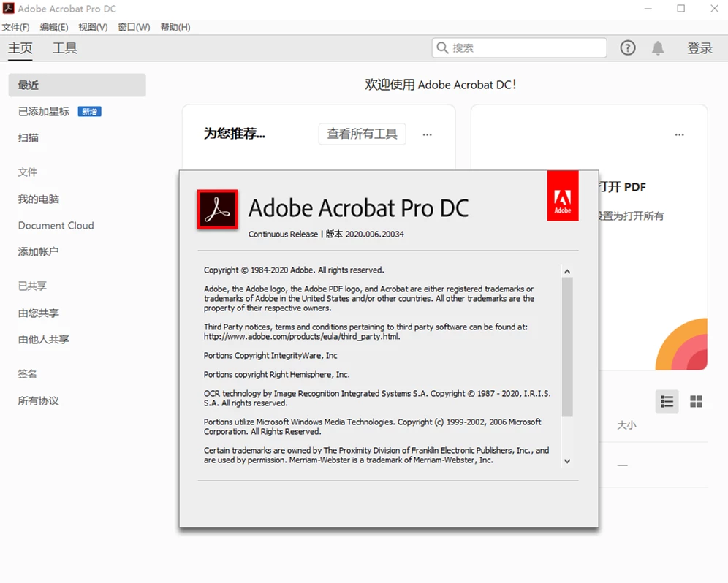Select 最近 in the sidebar

click(77, 85)
